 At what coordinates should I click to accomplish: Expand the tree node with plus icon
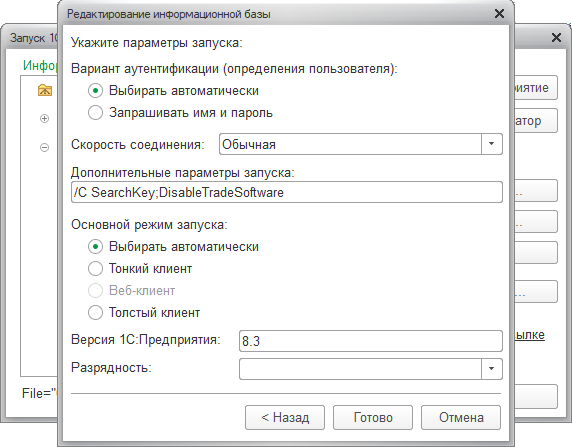44,118
